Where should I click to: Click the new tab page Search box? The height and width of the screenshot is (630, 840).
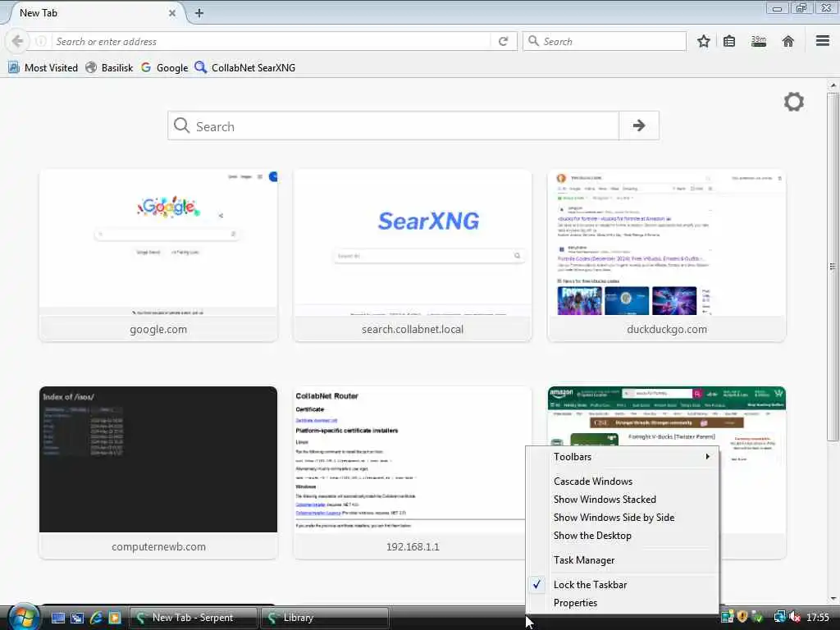tap(393, 126)
